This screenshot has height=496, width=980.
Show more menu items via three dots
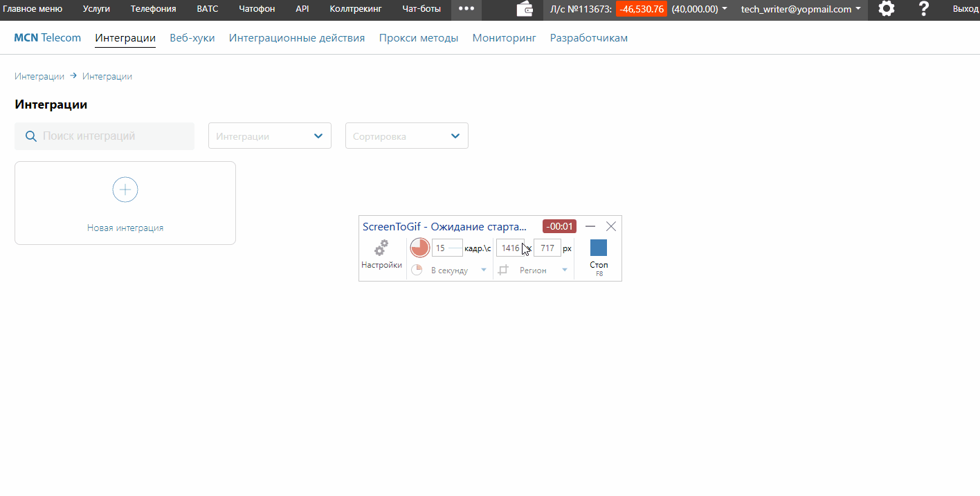pos(466,9)
